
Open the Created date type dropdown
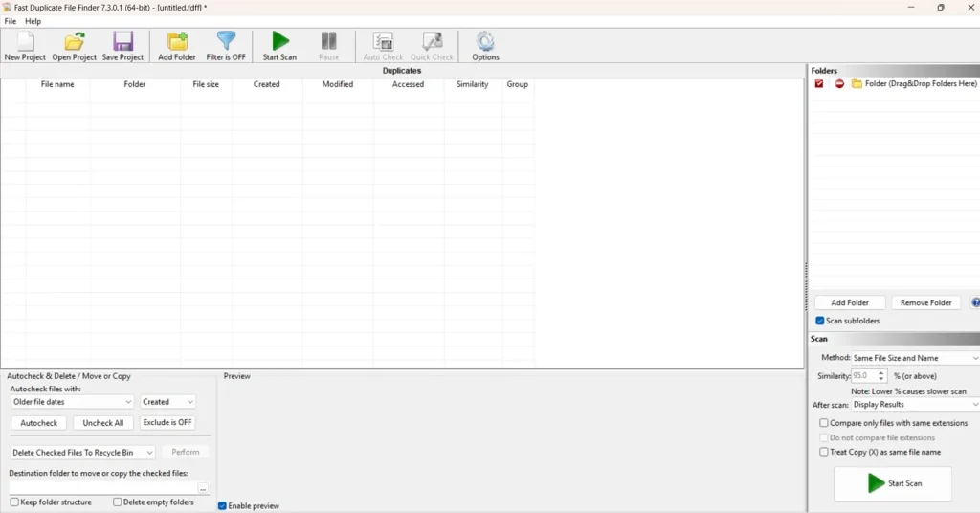click(x=167, y=402)
